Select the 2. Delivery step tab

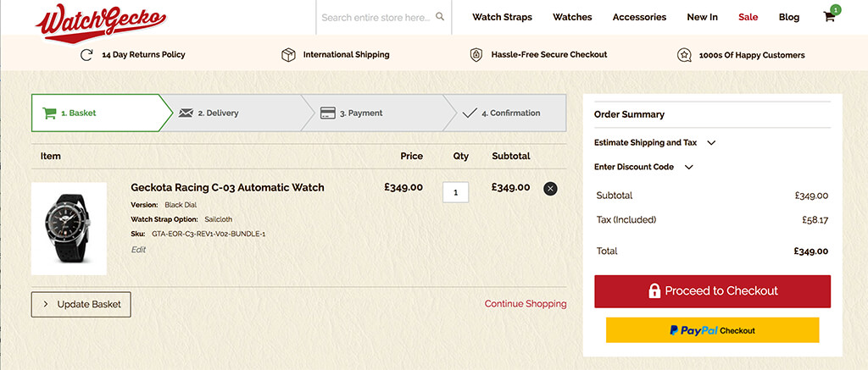236,113
